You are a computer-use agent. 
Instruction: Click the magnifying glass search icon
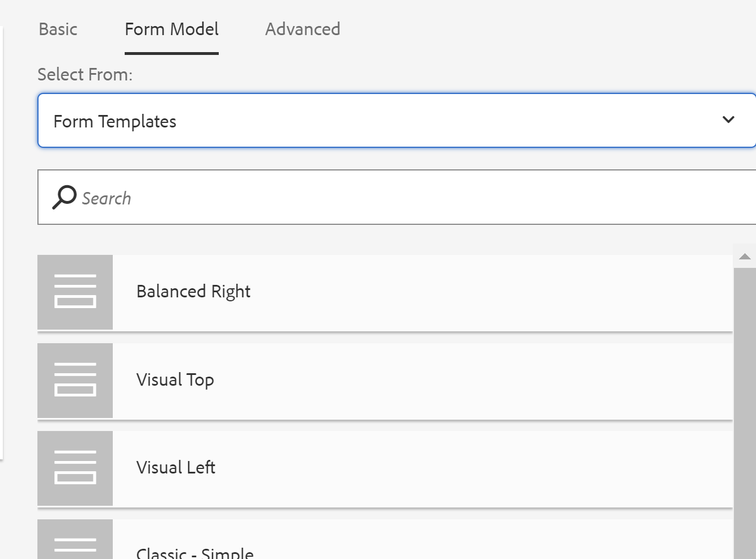(64, 198)
